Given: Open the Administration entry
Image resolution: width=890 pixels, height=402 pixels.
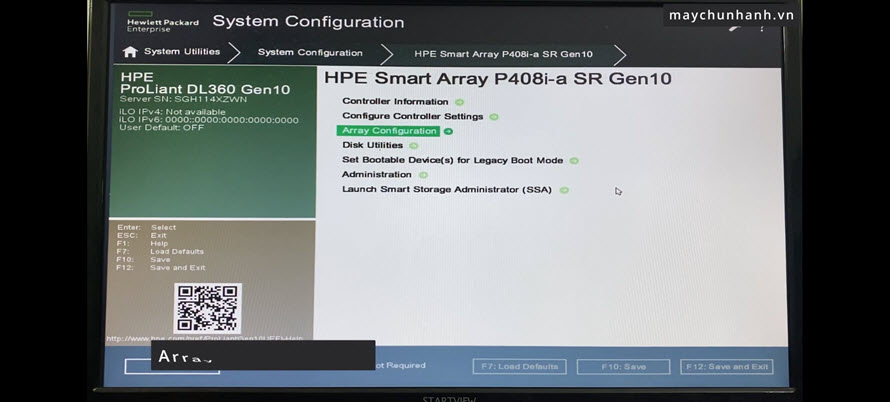Looking at the screenshot, I should [x=376, y=174].
